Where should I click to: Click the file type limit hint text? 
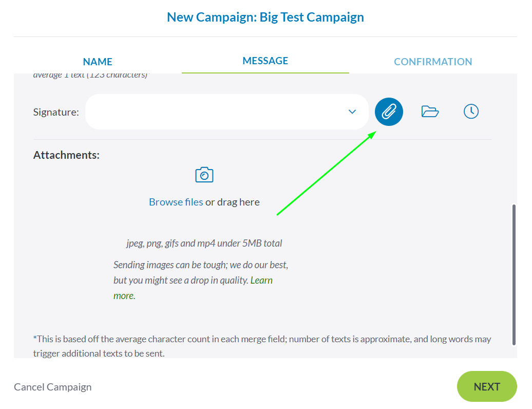[204, 243]
